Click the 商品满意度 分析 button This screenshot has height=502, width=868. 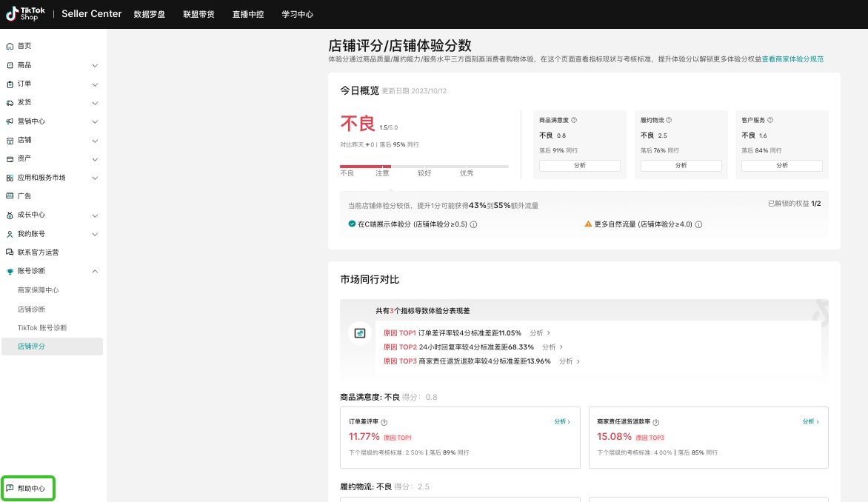[580, 165]
